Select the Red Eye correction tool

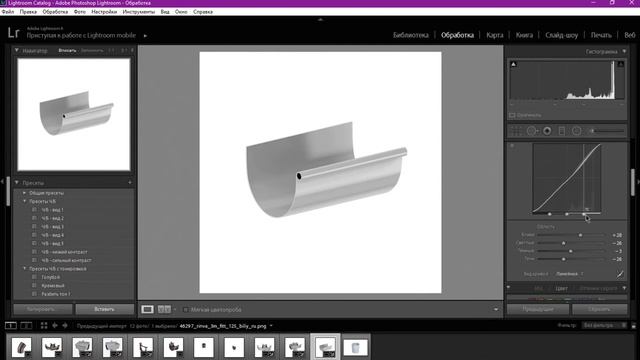pyautogui.click(x=547, y=131)
